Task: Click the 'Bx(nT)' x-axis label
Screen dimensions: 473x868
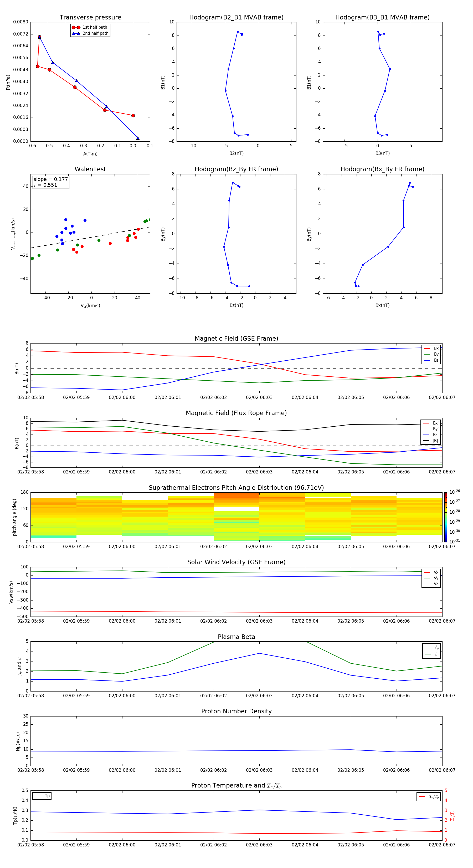Action: (382, 305)
